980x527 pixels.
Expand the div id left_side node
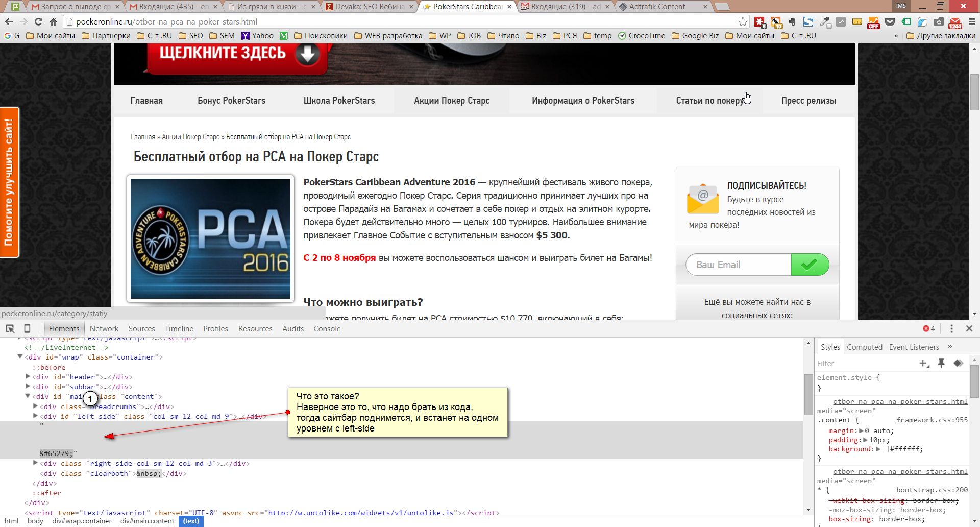point(35,416)
